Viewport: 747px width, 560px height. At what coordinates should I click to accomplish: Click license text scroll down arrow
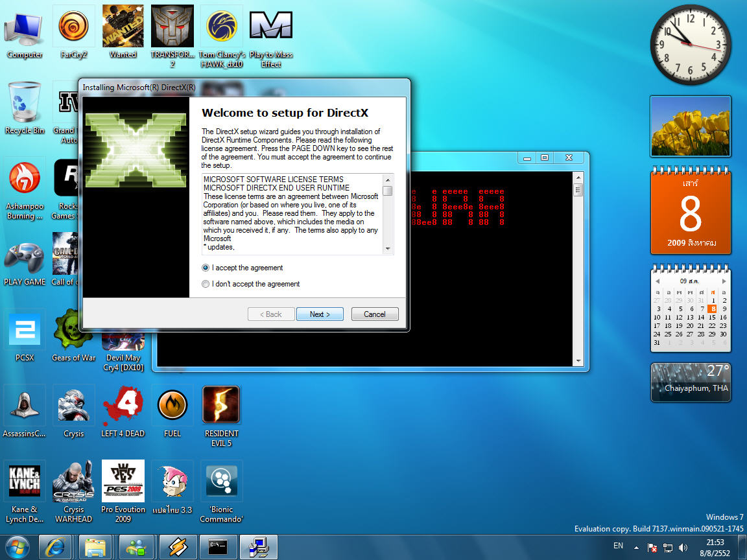pos(388,249)
